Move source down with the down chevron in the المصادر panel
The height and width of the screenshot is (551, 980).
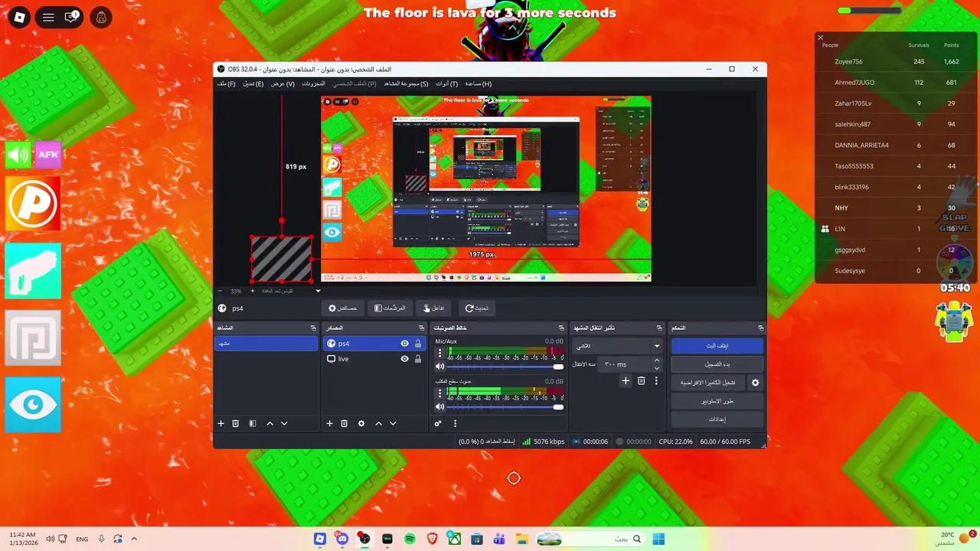393,423
